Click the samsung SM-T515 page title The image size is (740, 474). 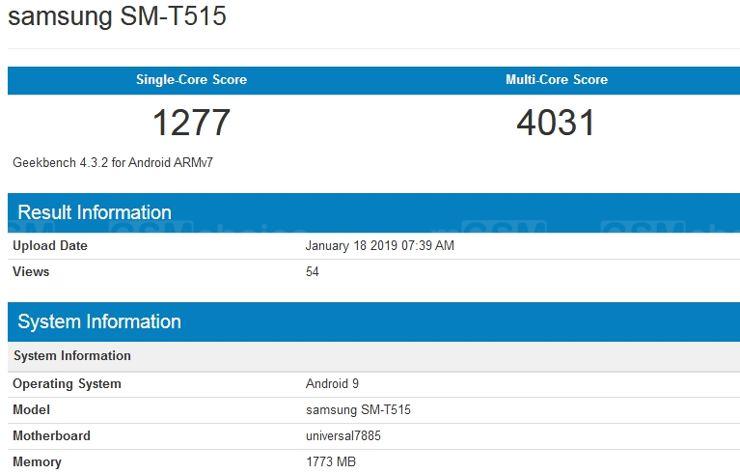tap(117, 16)
